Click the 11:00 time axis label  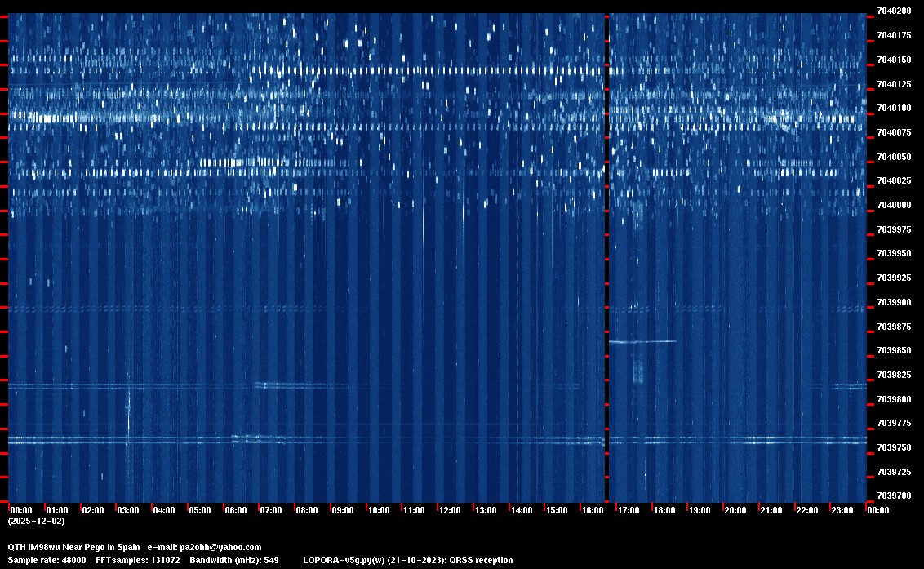414,510
